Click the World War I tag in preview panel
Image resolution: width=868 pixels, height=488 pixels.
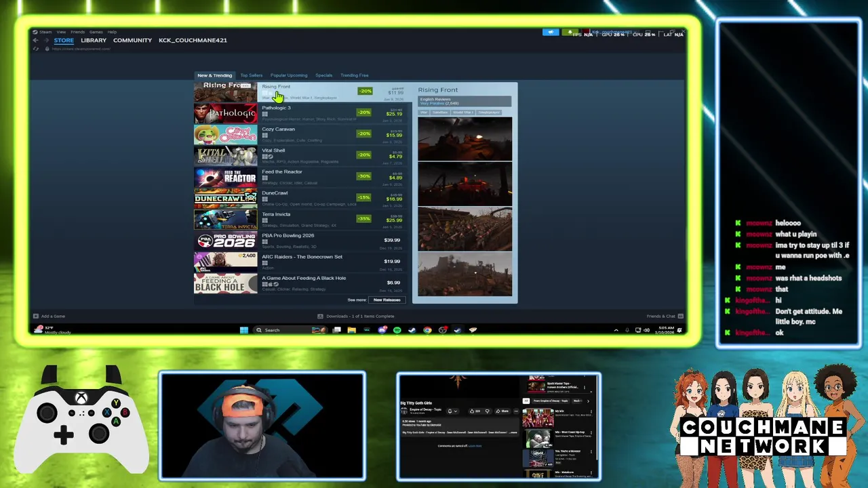[x=463, y=113]
